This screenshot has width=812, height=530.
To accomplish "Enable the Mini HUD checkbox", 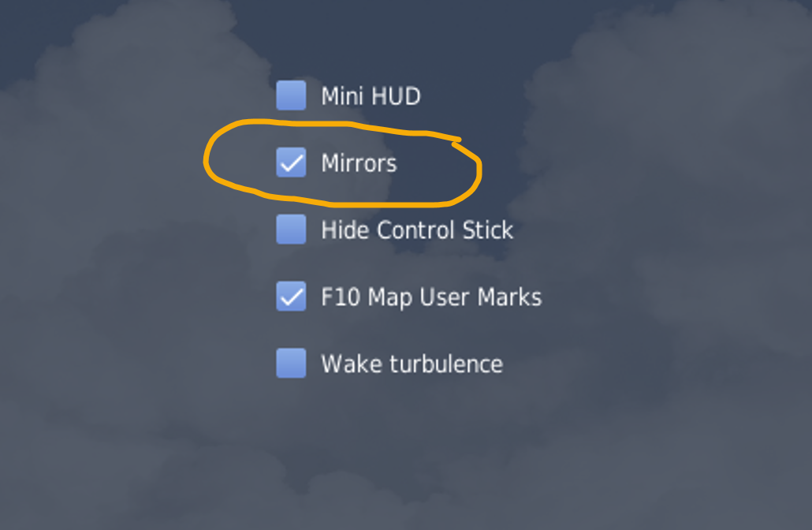I will (291, 95).
